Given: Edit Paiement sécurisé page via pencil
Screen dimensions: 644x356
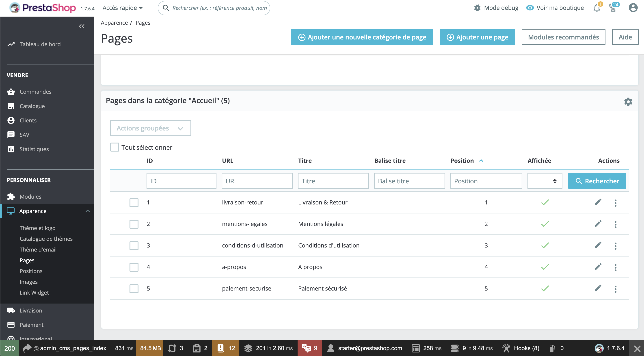Looking at the screenshot, I should click(598, 288).
